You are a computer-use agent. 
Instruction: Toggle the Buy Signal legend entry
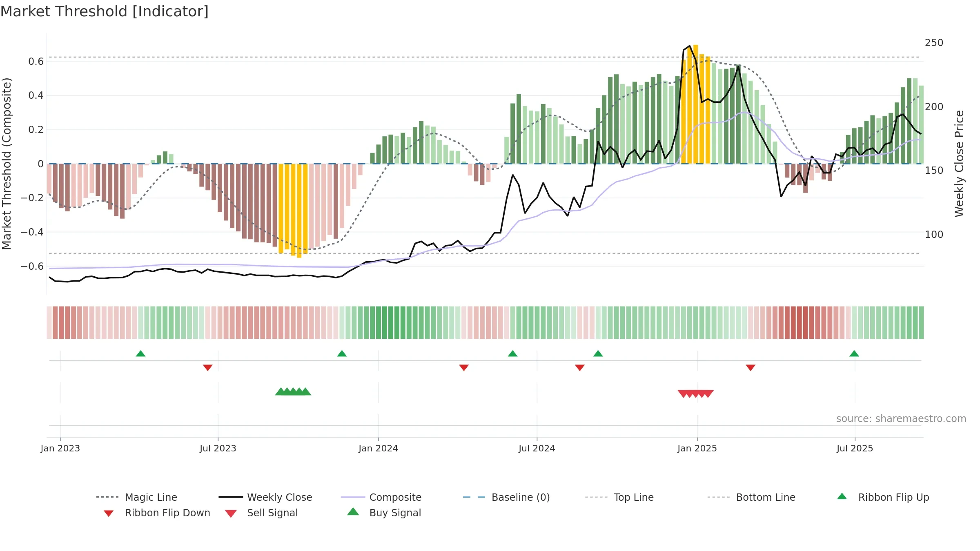coord(384,513)
